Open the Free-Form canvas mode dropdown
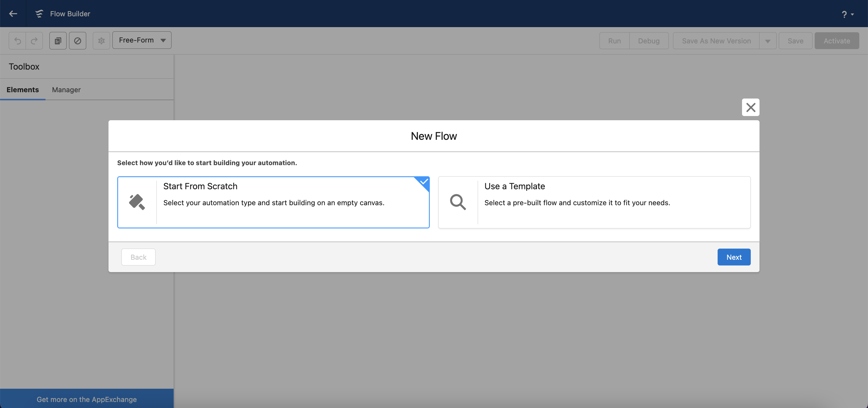This screenshot has height=408, width=868. click(142, 40)
